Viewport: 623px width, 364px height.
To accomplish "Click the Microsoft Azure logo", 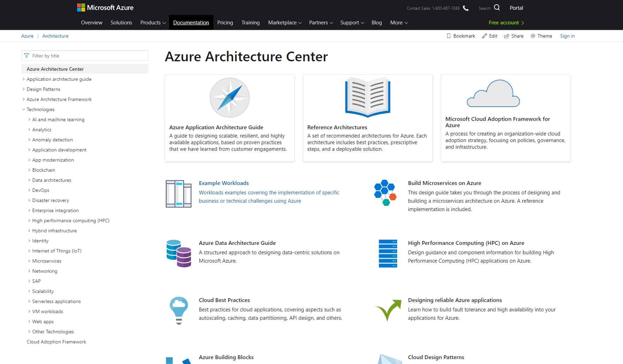I will tap(105, 8).
